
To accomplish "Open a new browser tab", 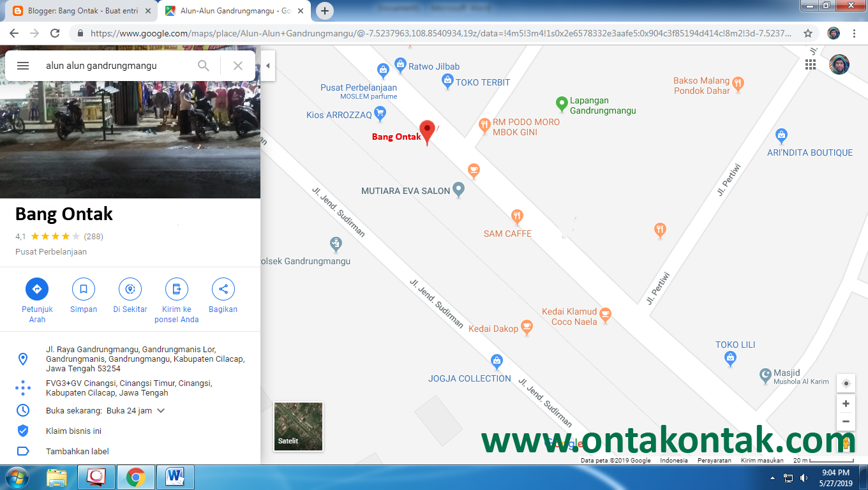I will (x=325, y=11).
